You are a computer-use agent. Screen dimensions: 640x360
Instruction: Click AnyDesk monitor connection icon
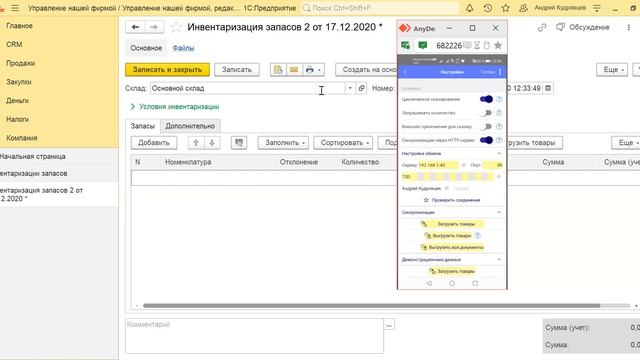pyautogui.click(x=405, y=45)
